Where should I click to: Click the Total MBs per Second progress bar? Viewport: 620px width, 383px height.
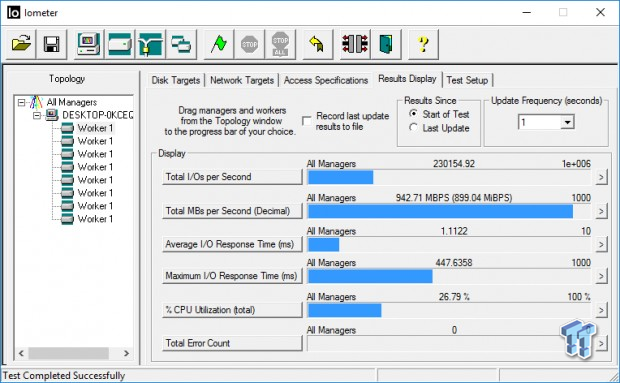pyautogui.click(x=449, y=211)
